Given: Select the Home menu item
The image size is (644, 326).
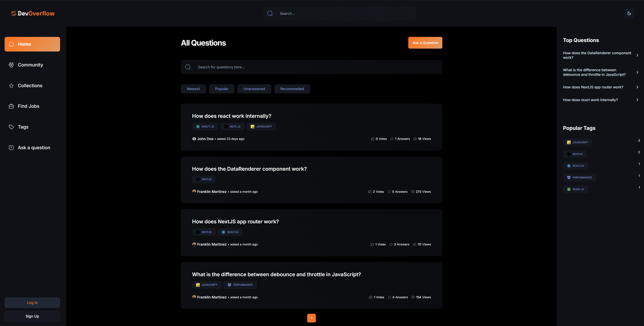Looking at the screenshot, I should click(x=32, y=44).
